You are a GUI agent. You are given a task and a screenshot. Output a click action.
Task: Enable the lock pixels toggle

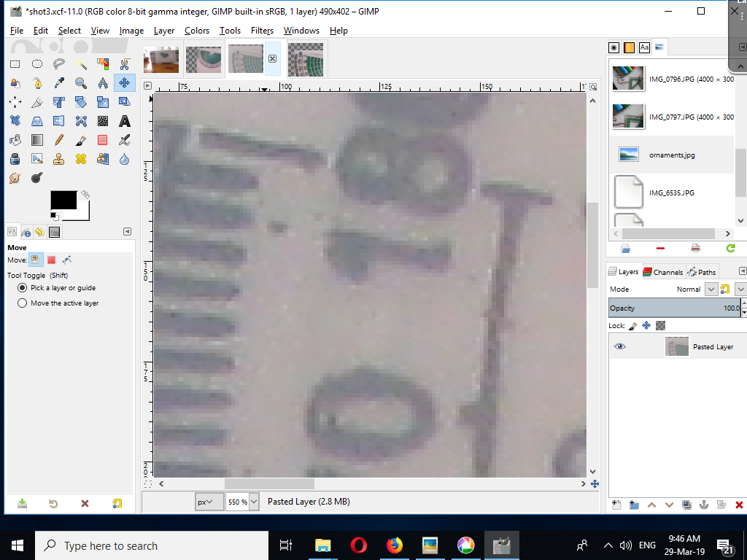click(x=631, y=325)
